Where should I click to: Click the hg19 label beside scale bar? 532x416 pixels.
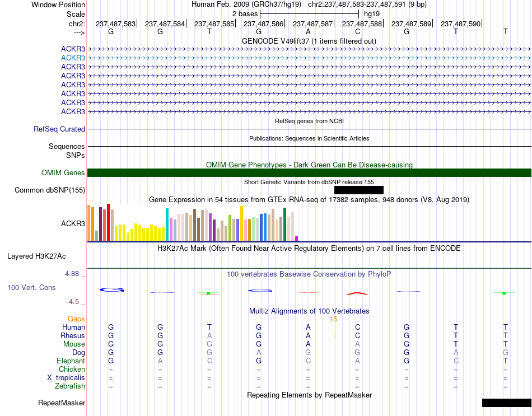click(x=372, y=14)
